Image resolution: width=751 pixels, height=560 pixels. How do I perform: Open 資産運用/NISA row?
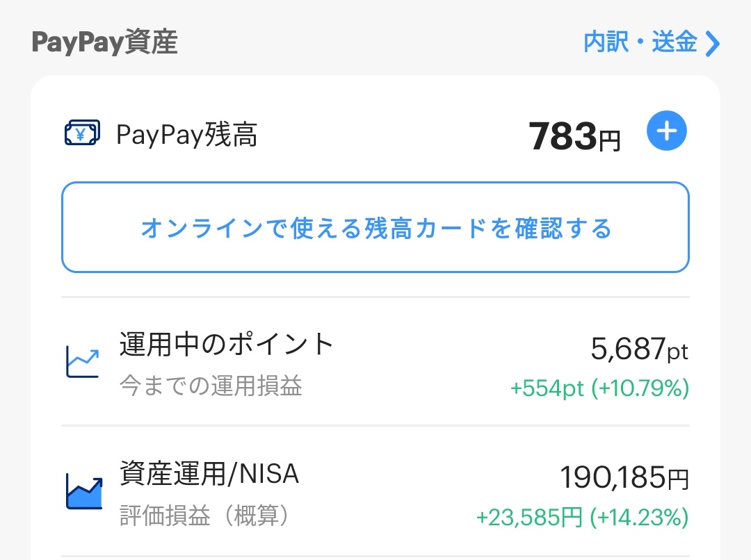pyautogui.click(x=375, y=491)
